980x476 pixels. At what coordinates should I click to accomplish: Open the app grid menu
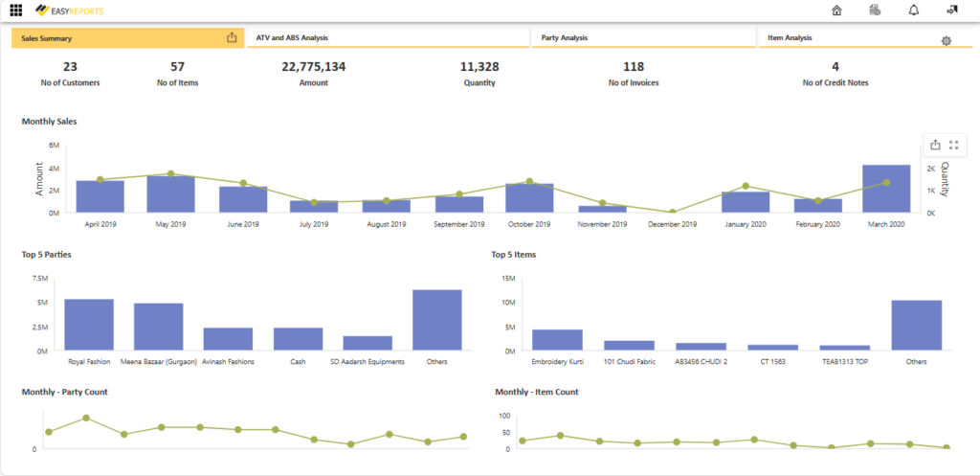click(x=15, y=11)
